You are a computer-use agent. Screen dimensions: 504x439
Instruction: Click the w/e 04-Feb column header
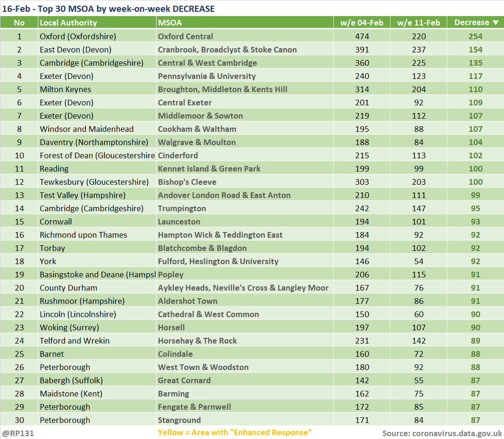click(x=362, y=23)
